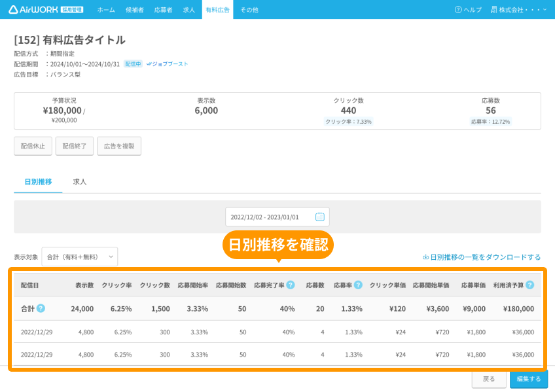555x392 pixels.
Task: Switch to 日別推移 tab
Action: pyautogui.click(x=38, y=182)
